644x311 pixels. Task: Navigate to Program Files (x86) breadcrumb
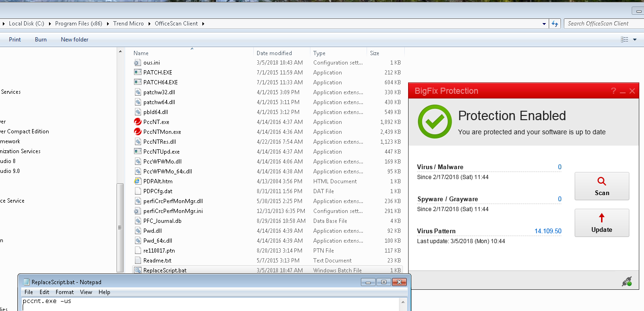pos(78,24)
